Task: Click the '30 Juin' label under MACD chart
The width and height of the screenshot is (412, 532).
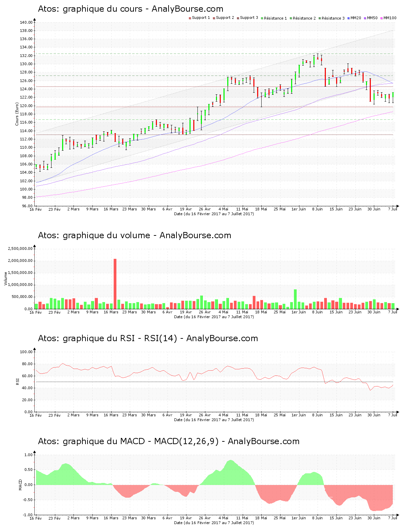Action: click(374, 518)
